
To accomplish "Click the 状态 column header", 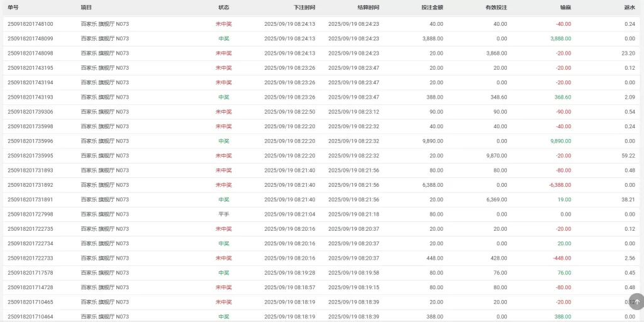I will [224, 8].
